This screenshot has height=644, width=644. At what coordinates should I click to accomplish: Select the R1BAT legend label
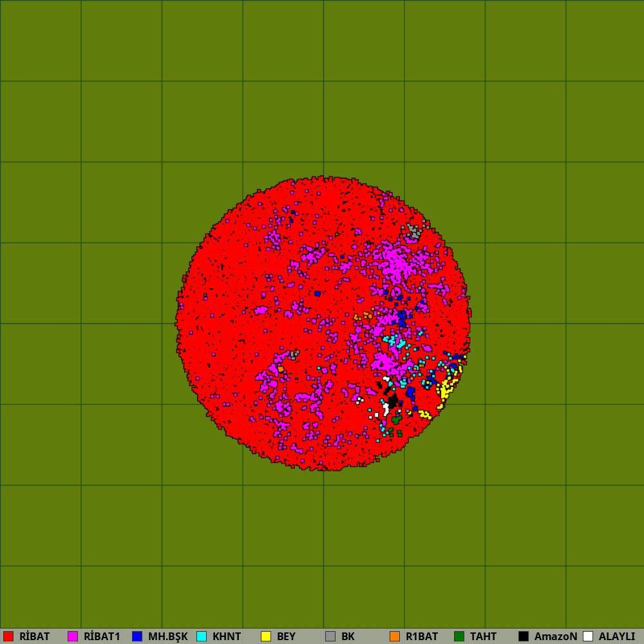422,636
